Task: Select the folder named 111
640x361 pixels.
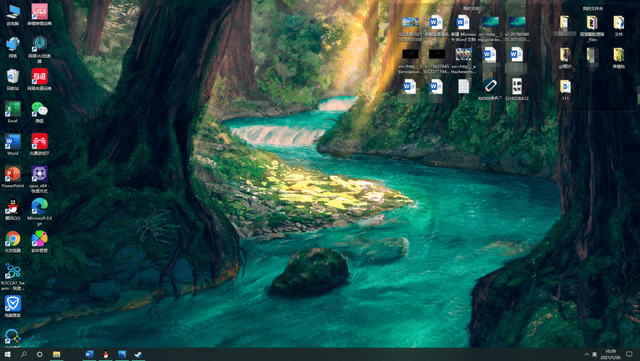Action: tap(565, 89)
